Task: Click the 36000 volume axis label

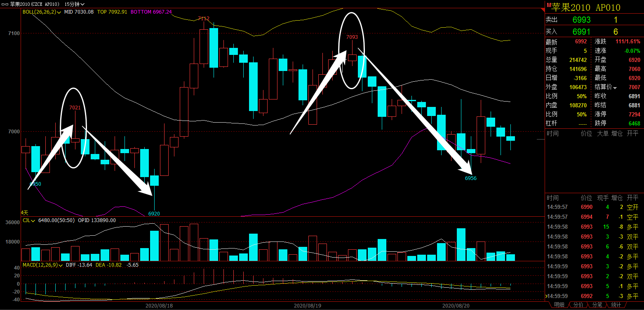Action: tap(13, 222)
